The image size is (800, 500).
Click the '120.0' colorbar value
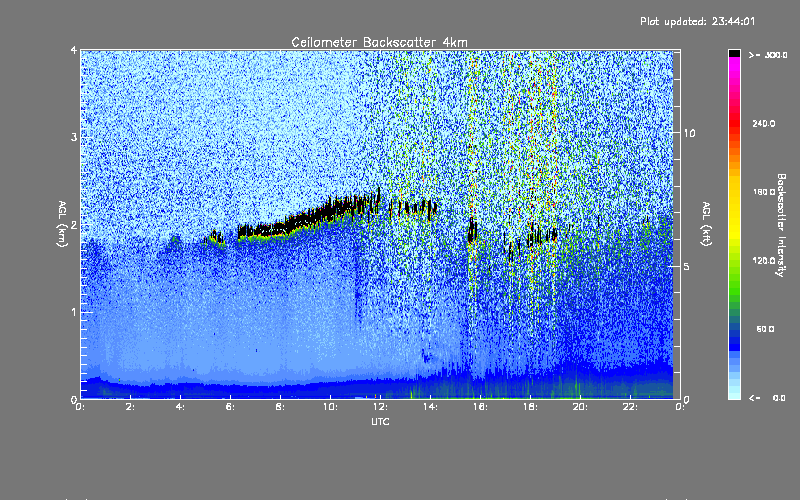click(x=764, y=261)
